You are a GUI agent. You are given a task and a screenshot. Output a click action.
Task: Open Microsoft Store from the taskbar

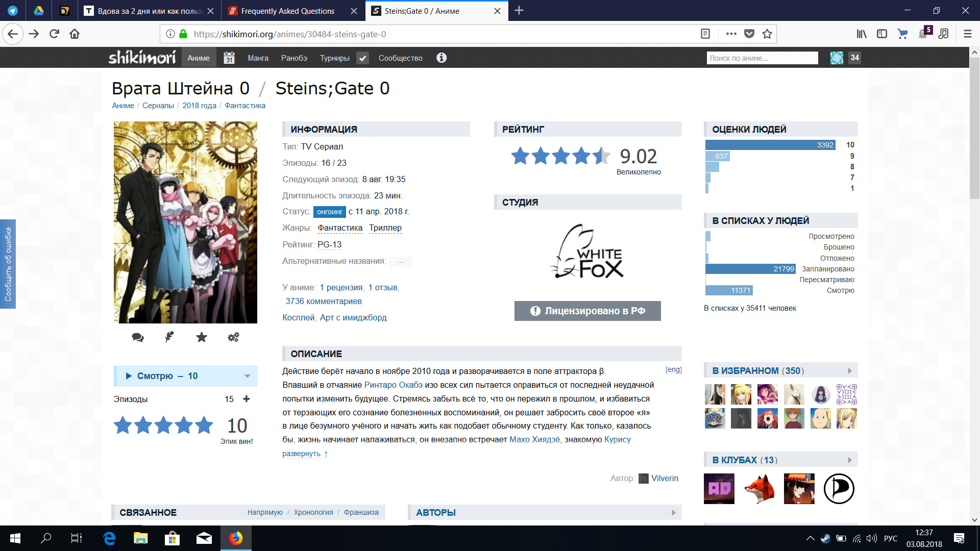(172, 538)
